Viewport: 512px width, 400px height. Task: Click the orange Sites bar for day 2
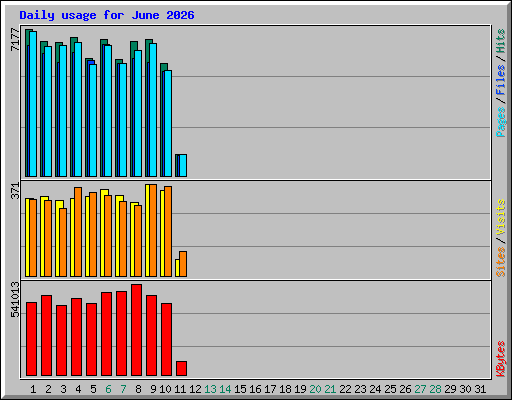point(48,238)
